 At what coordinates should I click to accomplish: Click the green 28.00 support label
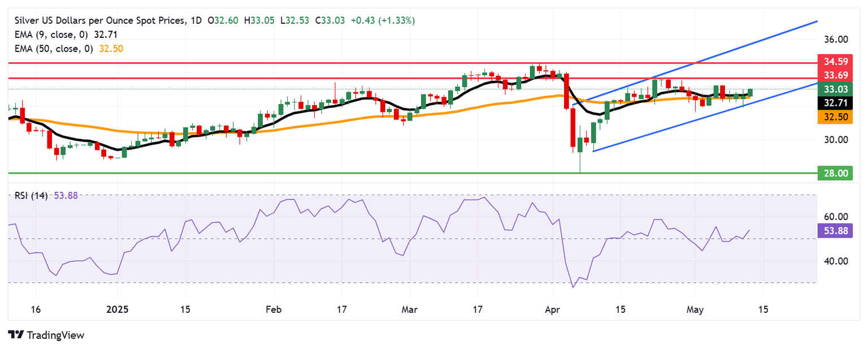pos(835,173)
